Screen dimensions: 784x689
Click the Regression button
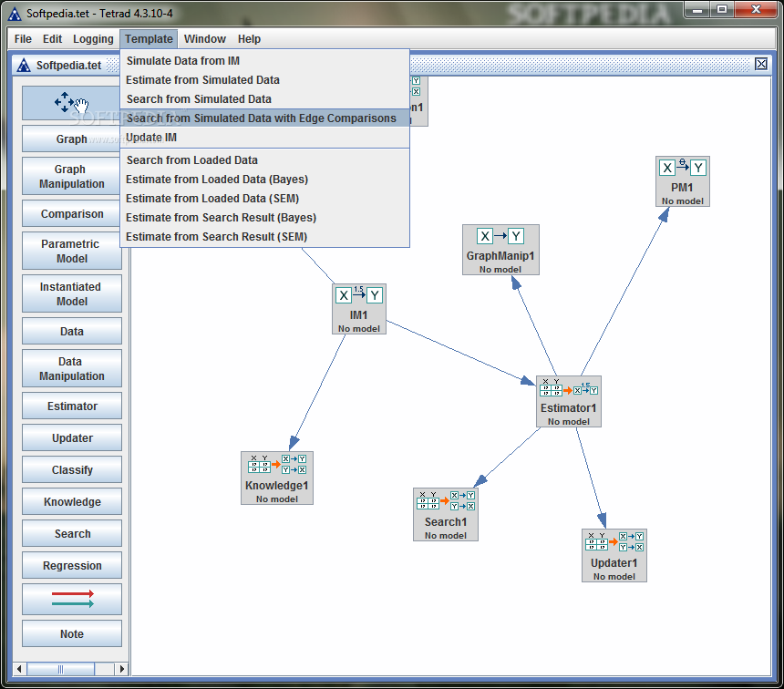click(x=71, y=565)
